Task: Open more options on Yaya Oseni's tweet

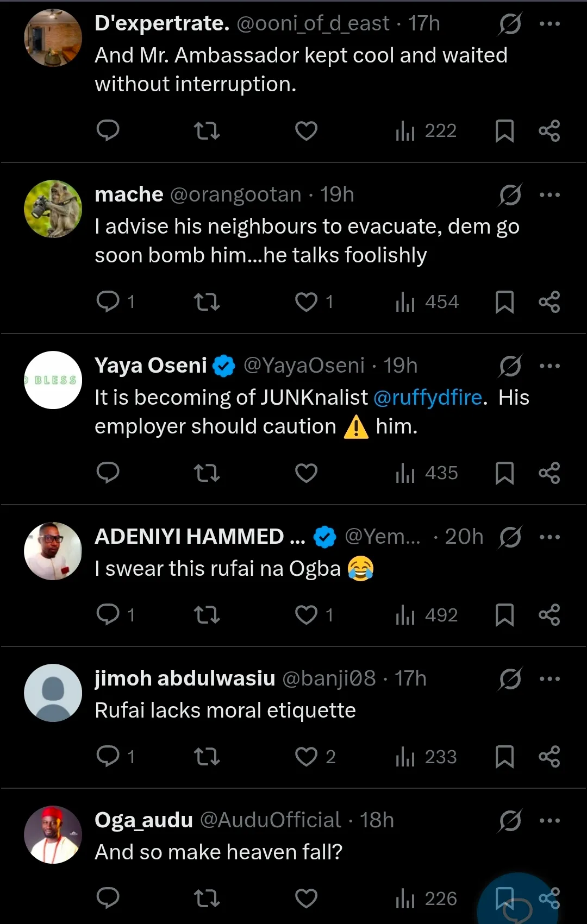Action: (x=549, y=366)
